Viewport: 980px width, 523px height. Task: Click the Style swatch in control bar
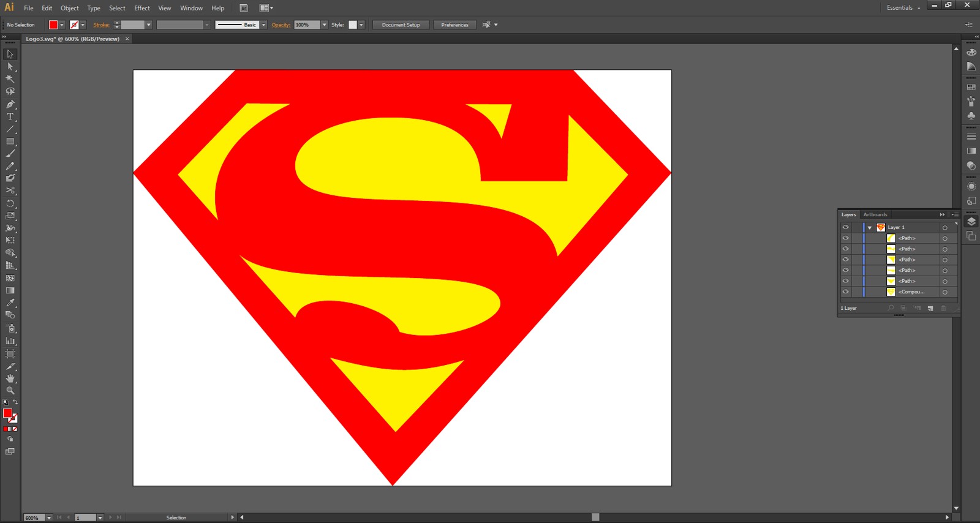[x=353, y=25]
